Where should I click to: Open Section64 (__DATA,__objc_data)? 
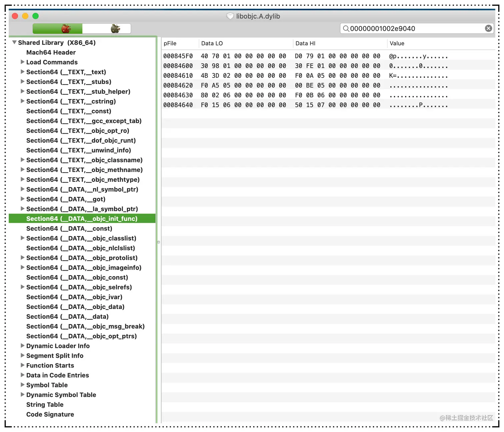[75, 307]
